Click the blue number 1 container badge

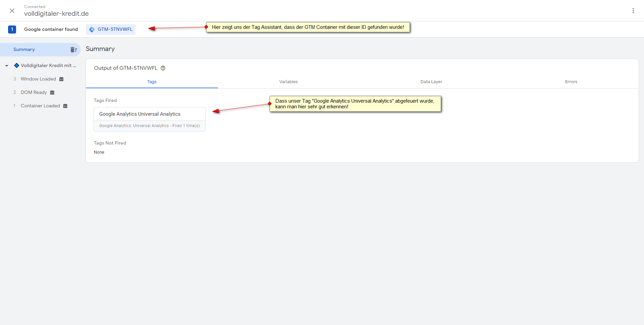12,29
